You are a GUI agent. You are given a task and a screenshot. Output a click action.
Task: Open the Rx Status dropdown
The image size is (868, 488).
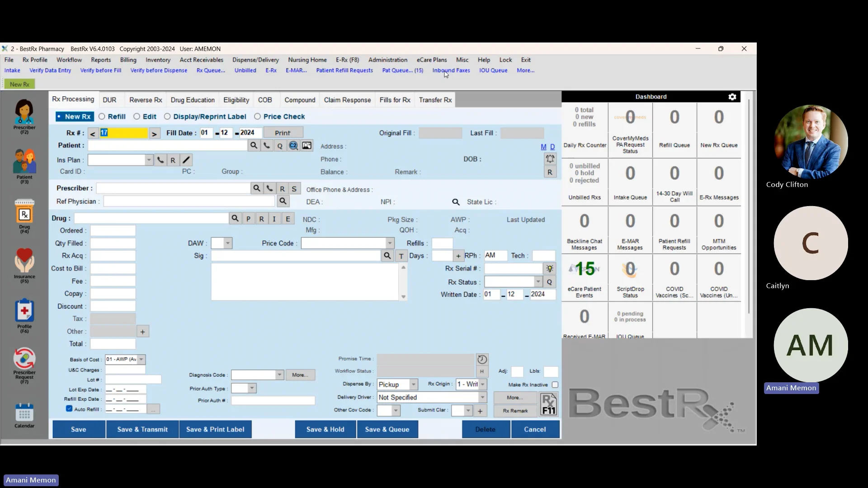(538, 282)
